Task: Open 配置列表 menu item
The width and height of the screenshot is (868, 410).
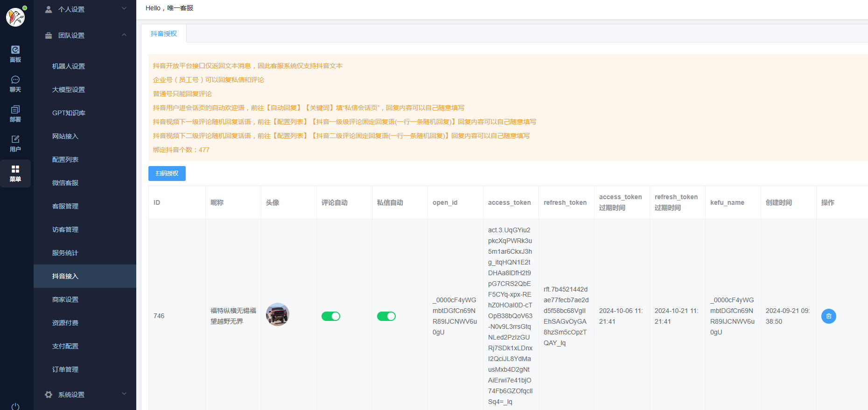Action: click(85, 160)
